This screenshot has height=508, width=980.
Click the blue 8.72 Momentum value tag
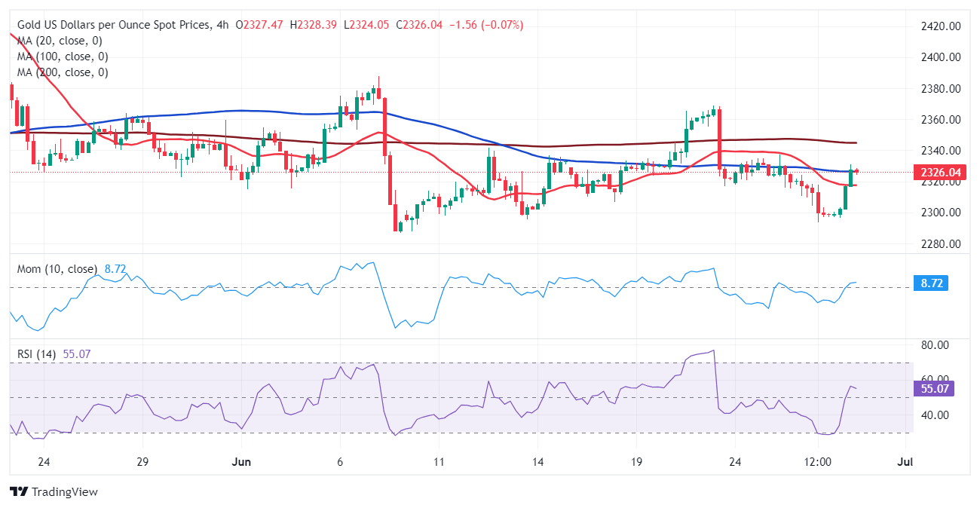coord(933,283)
